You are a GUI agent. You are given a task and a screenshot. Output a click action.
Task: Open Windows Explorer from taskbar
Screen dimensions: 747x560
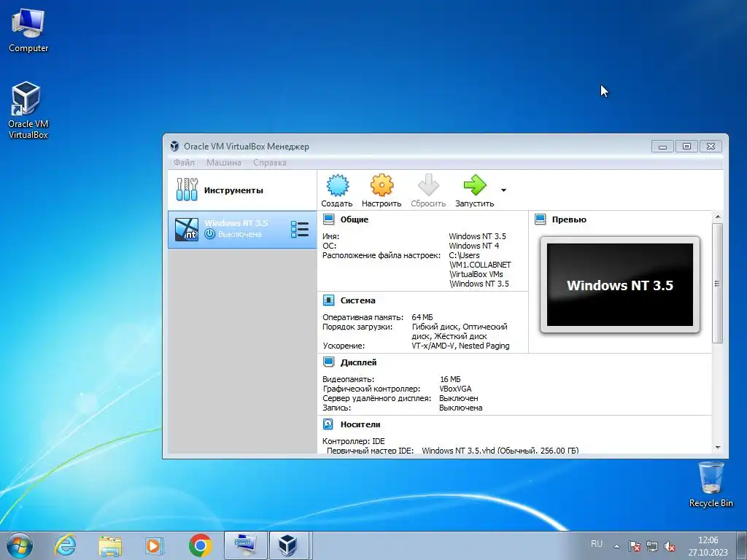110,545
